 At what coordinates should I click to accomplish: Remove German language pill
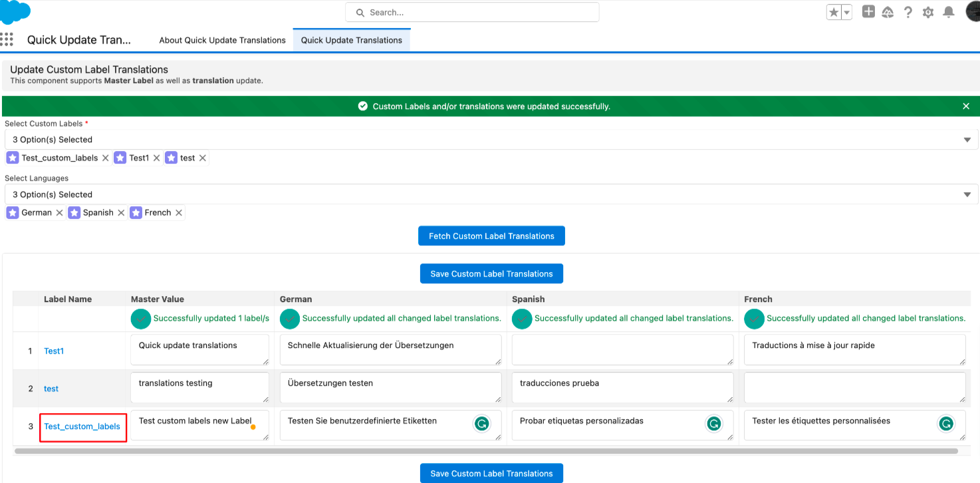tap(59, 213)
